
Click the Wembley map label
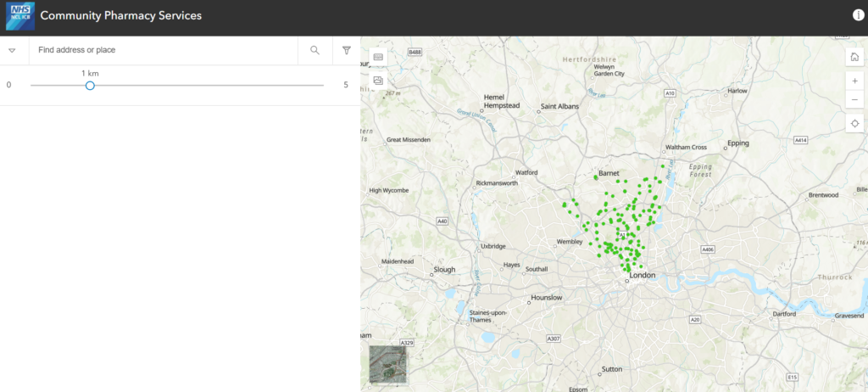[x=570, y=243]
